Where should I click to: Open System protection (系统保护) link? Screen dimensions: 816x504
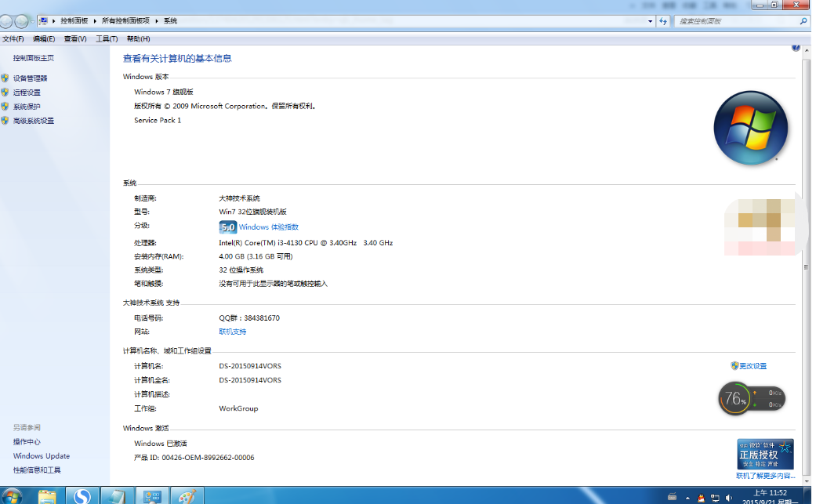27,107
